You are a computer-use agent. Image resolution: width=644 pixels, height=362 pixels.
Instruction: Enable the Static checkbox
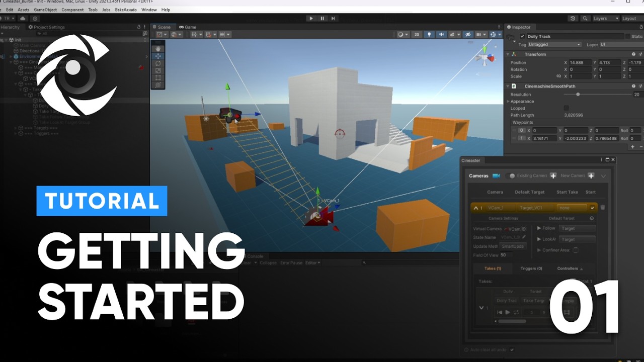click(627, 37)
